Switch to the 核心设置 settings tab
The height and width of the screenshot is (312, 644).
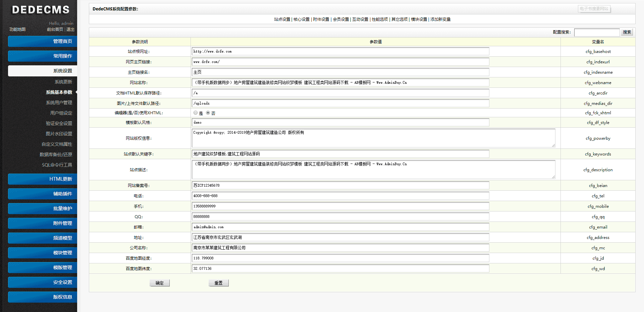(x=302, y=19)
